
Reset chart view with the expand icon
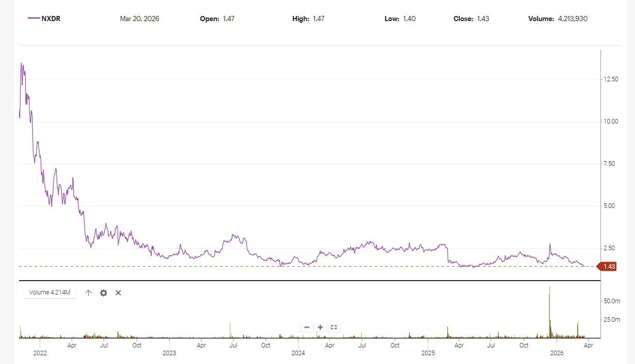(333, 327)
